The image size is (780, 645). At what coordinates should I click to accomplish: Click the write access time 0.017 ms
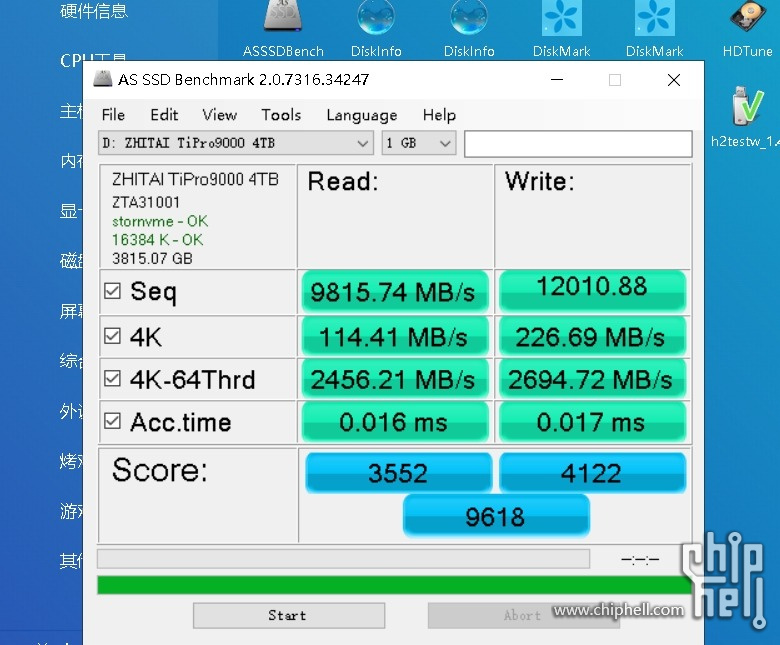592,422
